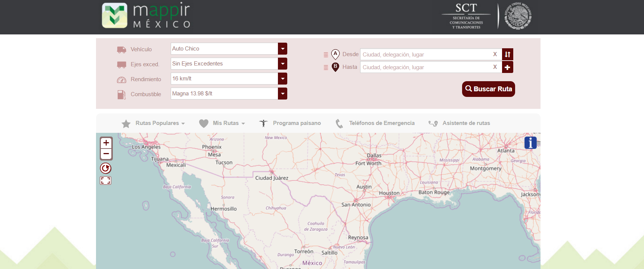Clear the Desde field with X
644x269 pixels.
(495, 54)
